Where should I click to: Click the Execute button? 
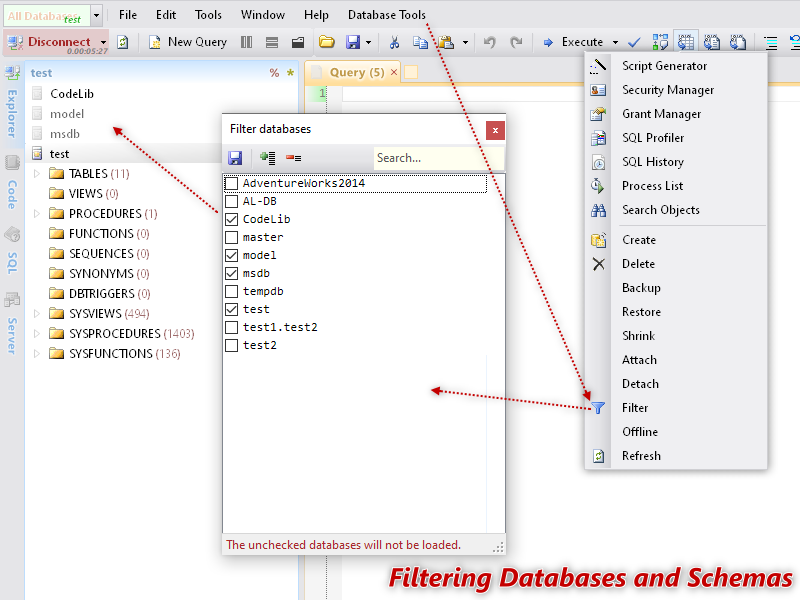click(573, 42)
